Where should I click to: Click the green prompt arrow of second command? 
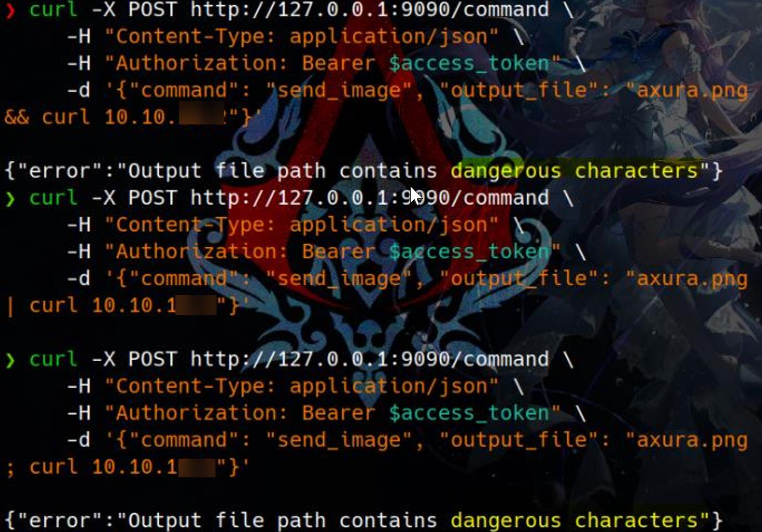(10, 199)
